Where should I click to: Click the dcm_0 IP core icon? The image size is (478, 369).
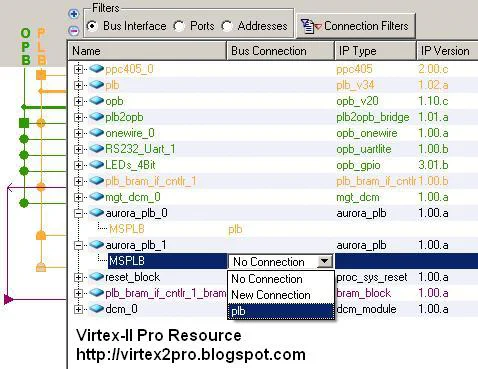click(x=97, y=308)
